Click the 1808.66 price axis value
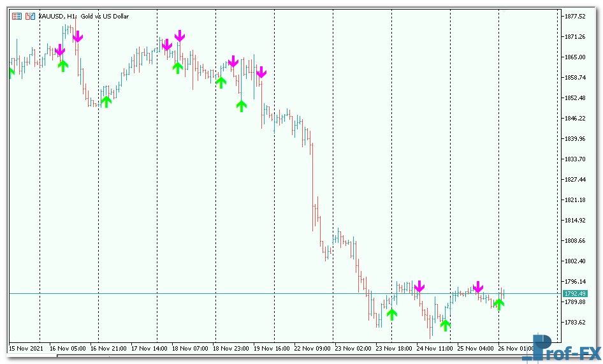The height and width of the screenshot is (364, 603). pyautogui.click(x=574, y=240)
